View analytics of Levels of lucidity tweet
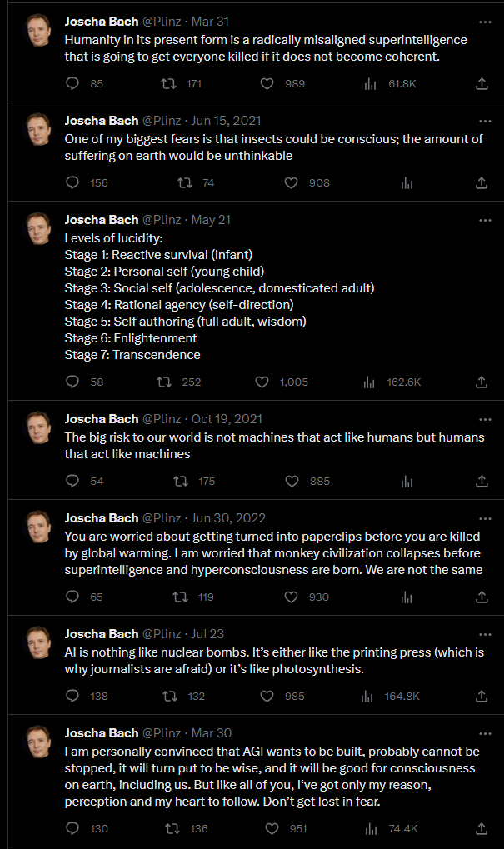504x849 pixels. click(x=369, y=382)
